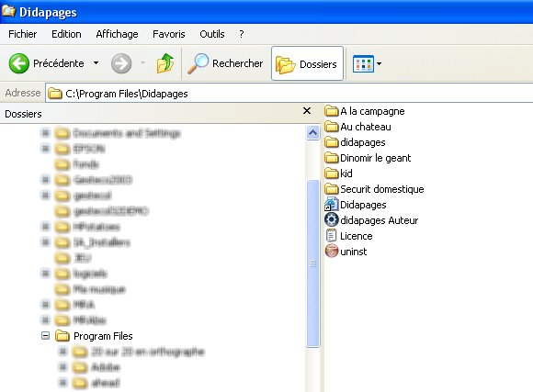Click the grey forward arrow icon
This screenshot has width=533, height=392.
121,63
